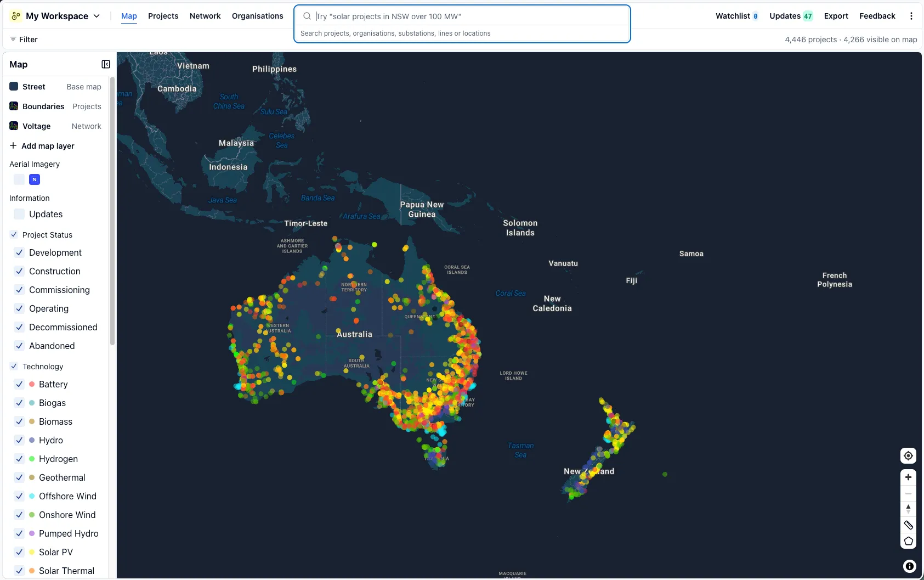Uncheck the Hydrogen technology checkbox
Viewport: 924px width, 580px height.
[19, 459]
